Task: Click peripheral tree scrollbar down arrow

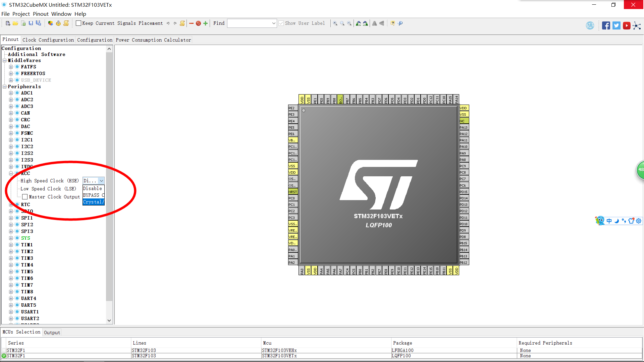Action: [x=109, y=321]
